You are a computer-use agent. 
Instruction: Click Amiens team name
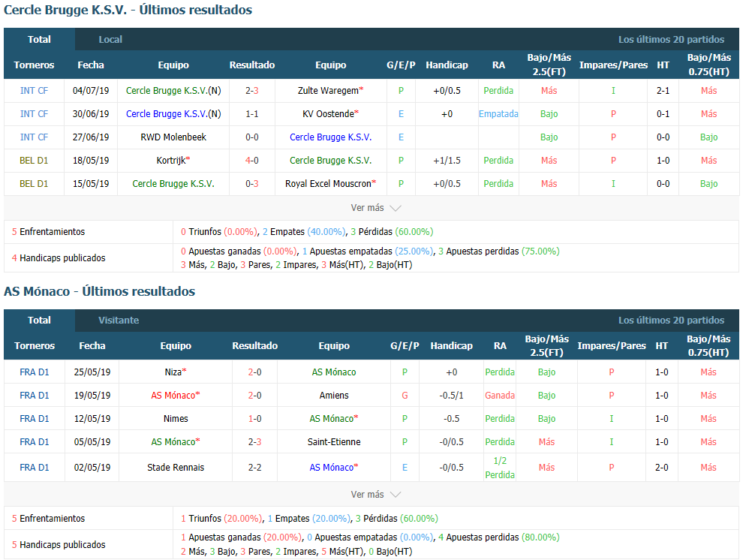[334, 395]
